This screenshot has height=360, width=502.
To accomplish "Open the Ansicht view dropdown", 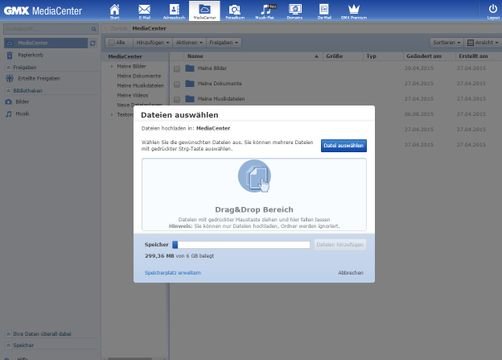I will tap(482, 43).
